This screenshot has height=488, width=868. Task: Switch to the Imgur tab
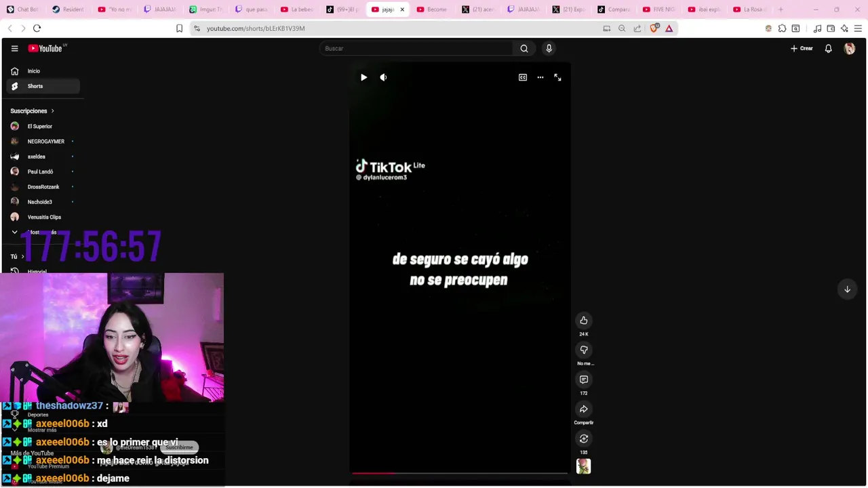coord(205,9)
